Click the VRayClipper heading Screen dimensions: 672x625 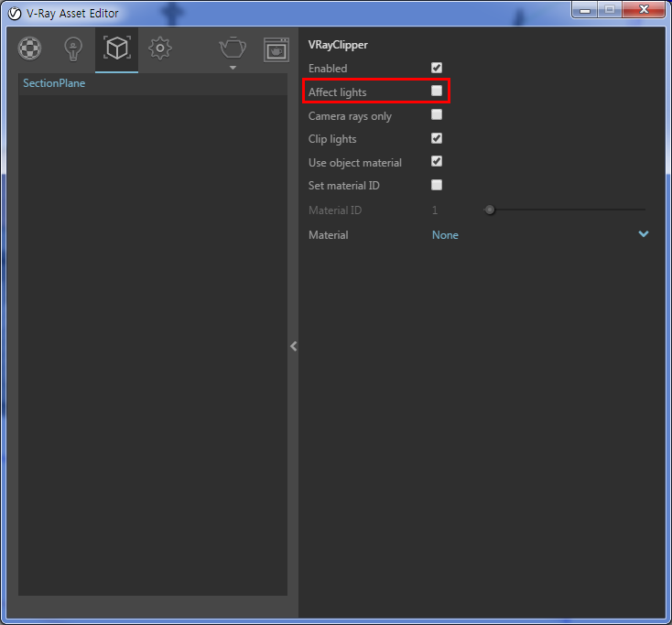click(338, 45)
